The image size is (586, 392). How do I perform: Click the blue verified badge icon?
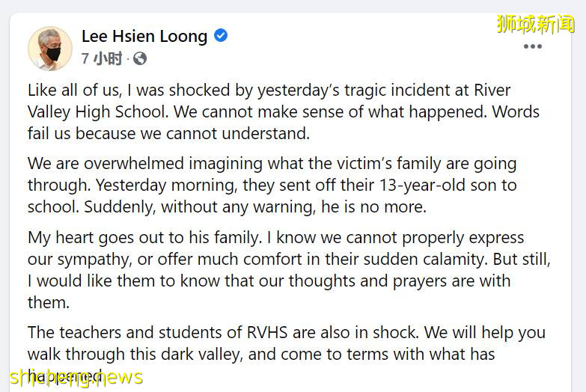221,35
